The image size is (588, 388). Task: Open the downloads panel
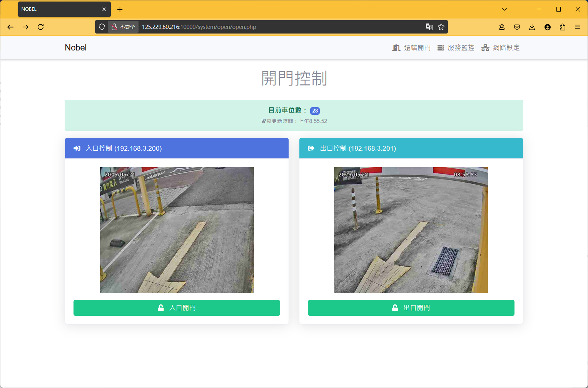pyautogui.click(x=532, y=27)
